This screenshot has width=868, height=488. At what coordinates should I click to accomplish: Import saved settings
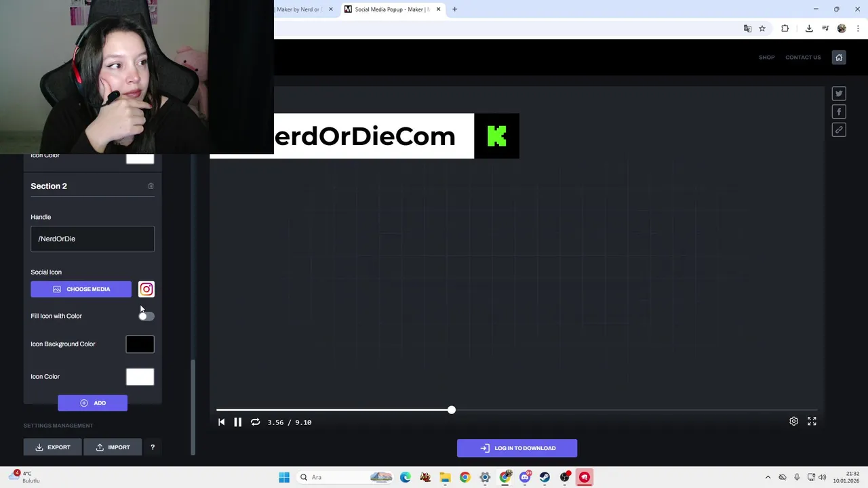click(113, 447)
